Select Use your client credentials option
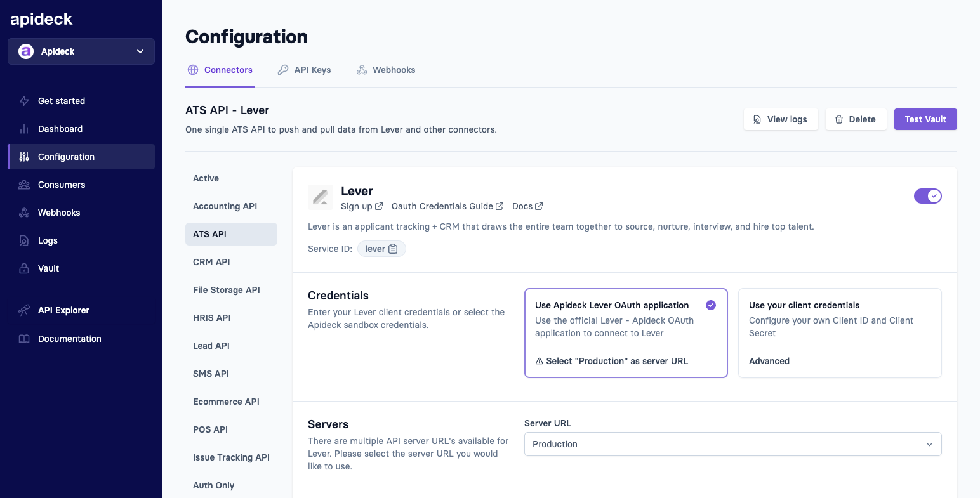980x498 pixels. 840,333
